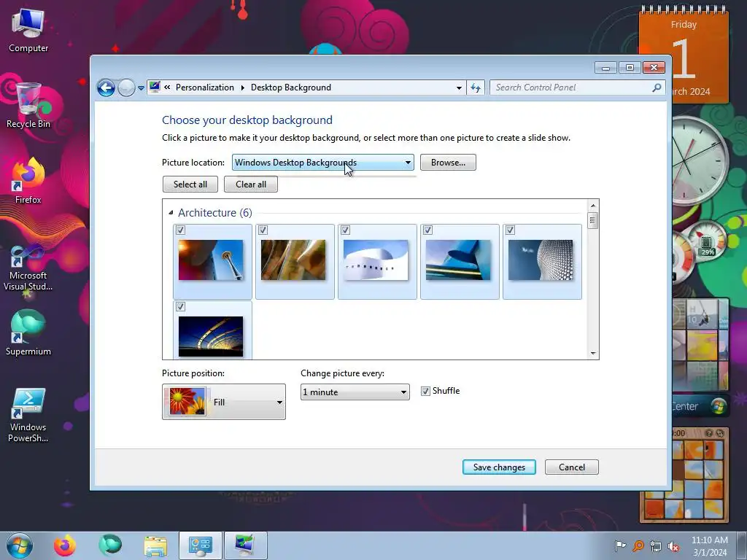
Task: Click the Cancel button
Action: coord(572,467)
